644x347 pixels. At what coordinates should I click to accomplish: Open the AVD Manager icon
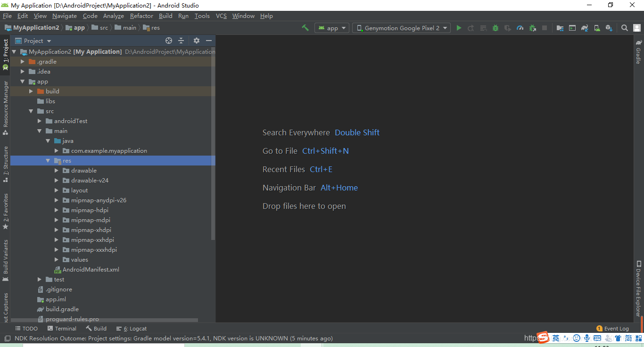pos(597,28)
